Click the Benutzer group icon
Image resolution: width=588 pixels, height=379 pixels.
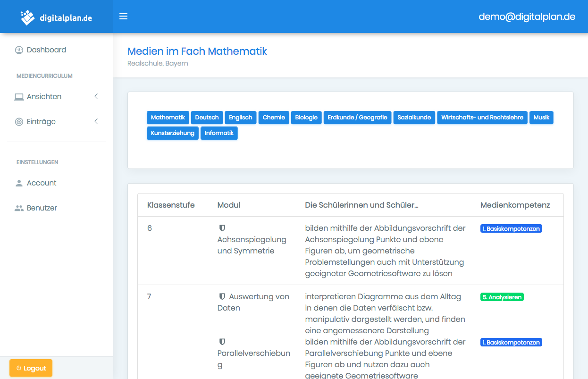point(19,208)
